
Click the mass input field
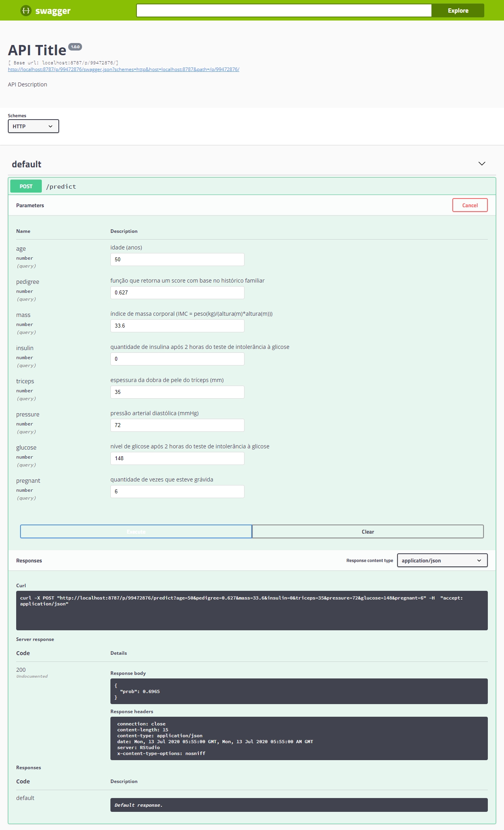click(x=177, y=326)
